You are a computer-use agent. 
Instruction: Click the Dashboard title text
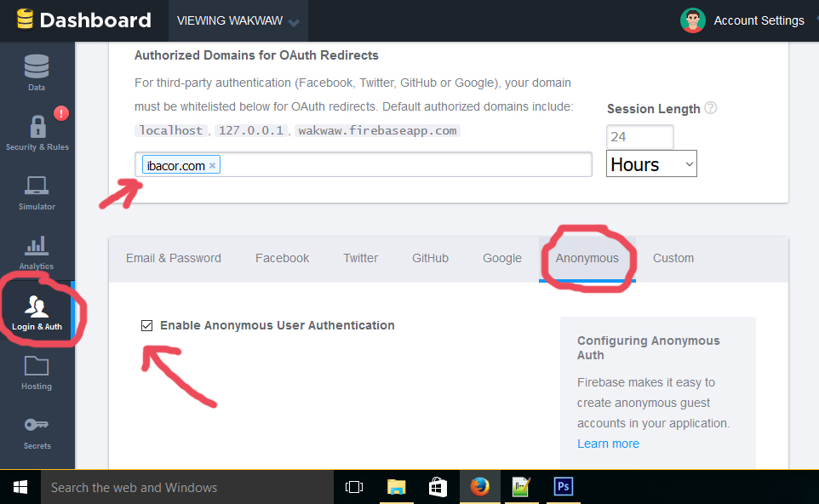tap(95, 20)
